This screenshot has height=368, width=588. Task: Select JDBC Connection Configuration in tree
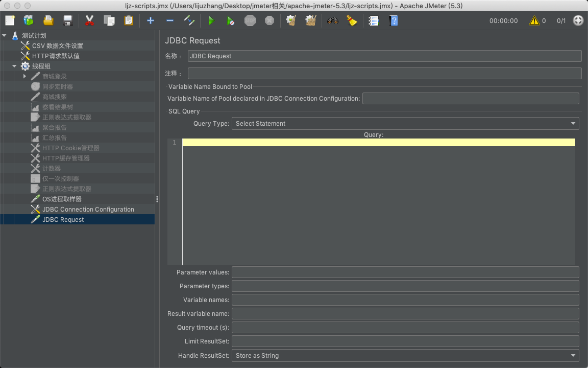tap(88, 210)
